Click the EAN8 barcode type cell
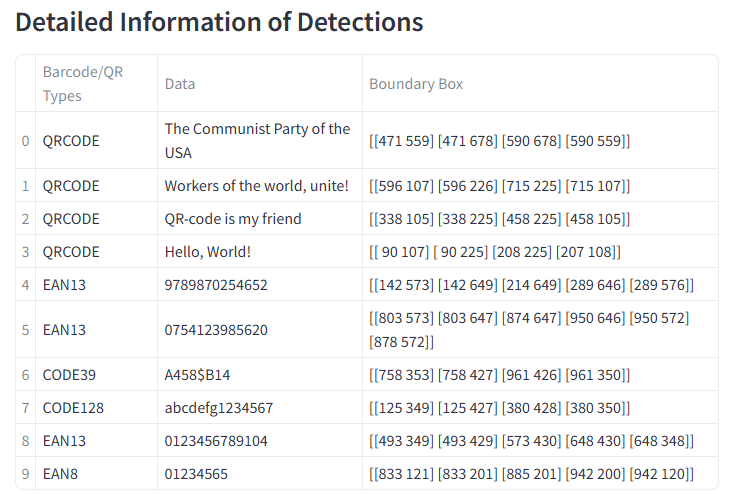This screenshot has width=730, height=494. point(60,474)
